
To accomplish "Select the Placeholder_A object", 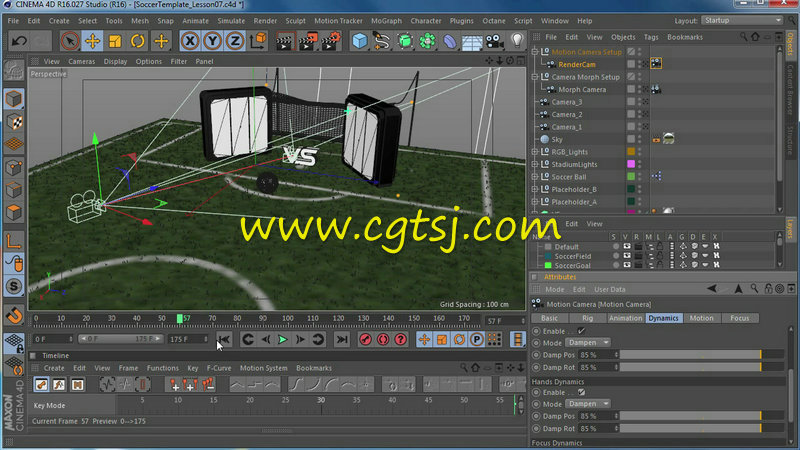I will [574, 202].
